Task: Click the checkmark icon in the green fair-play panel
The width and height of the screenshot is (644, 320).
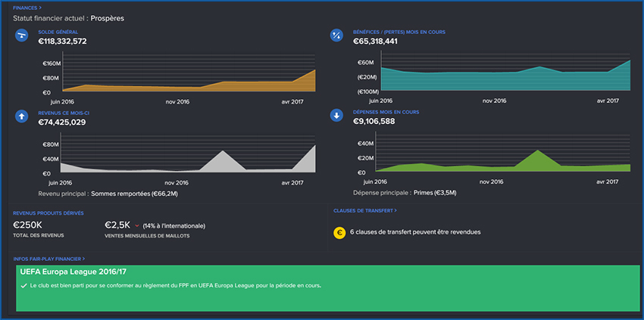Action: (23, 286)
